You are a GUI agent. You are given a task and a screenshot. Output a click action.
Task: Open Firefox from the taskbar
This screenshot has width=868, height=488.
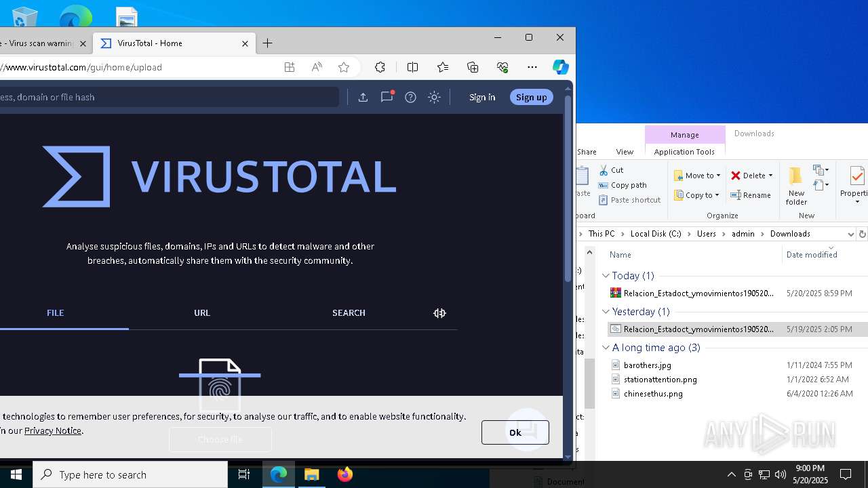[345, 474]
